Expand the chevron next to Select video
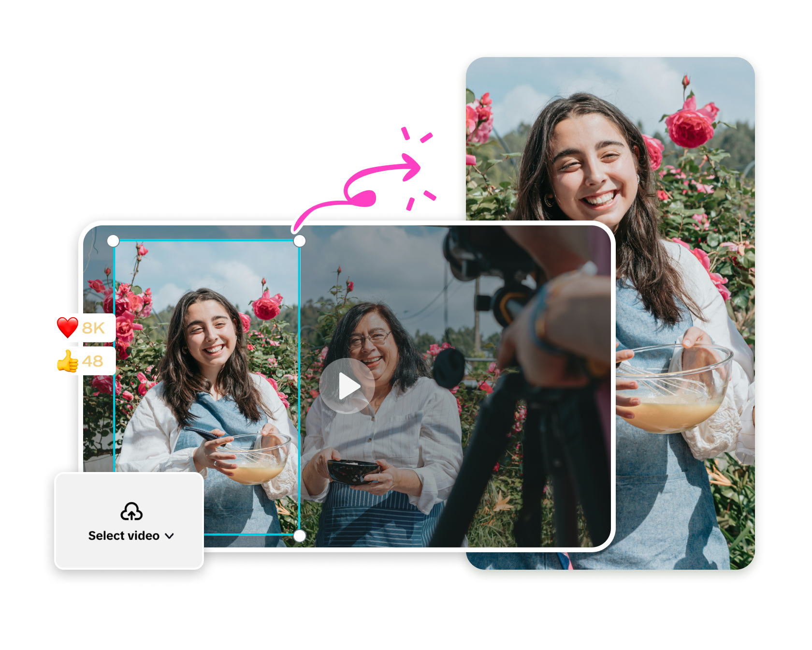 point(169,536)
